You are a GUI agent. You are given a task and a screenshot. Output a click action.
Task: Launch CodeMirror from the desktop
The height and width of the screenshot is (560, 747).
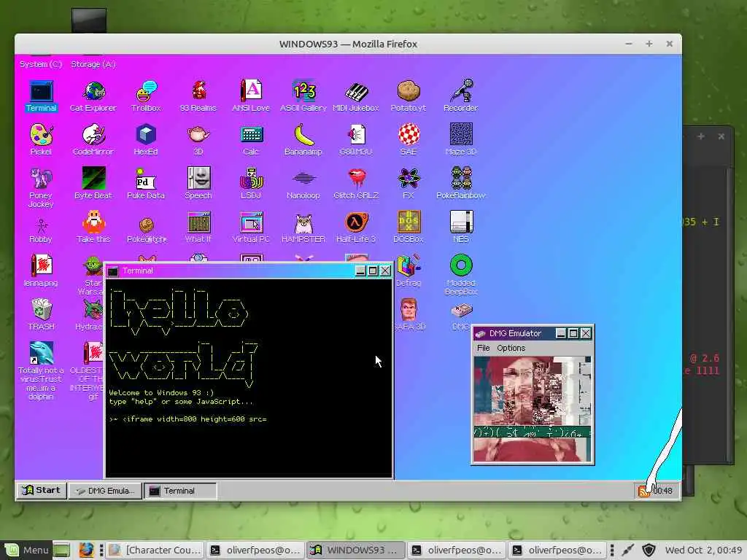(93, 139)
